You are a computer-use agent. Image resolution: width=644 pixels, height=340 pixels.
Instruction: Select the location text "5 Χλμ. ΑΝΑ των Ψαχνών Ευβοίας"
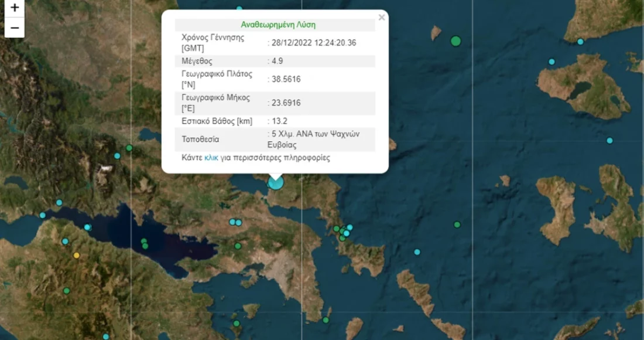click(x=313, y=140)
